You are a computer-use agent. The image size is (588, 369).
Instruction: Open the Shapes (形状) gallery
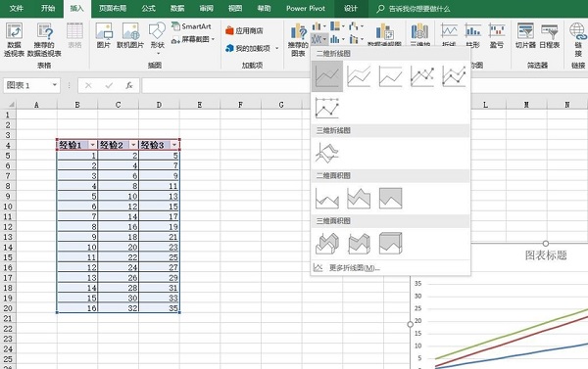point(157,30)
